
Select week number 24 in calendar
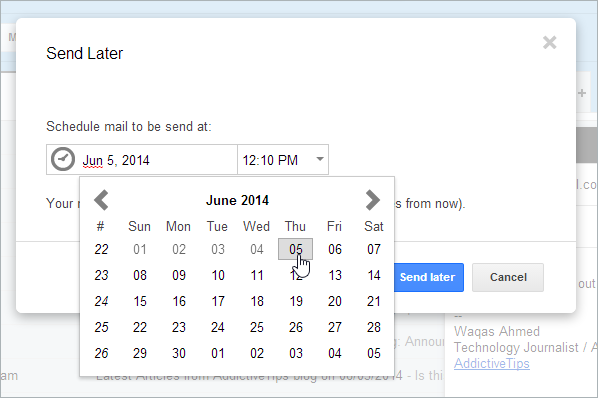pos(101,301)
